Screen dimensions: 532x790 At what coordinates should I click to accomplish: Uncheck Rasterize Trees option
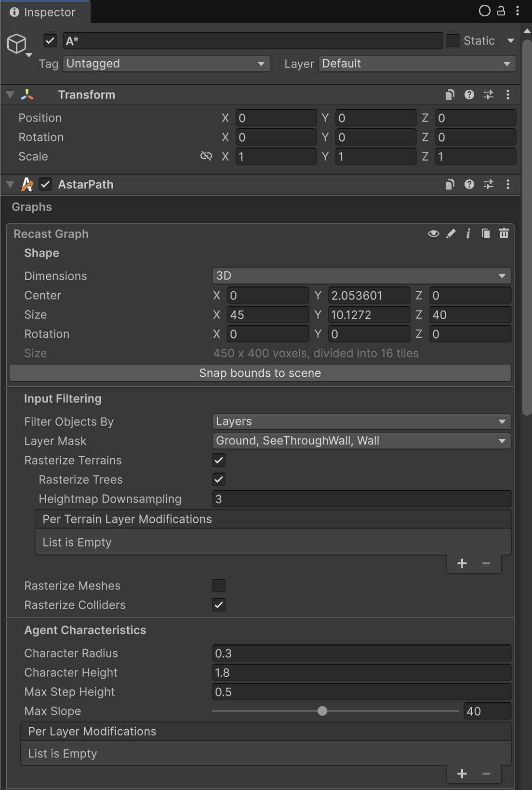tap(219, 479)
